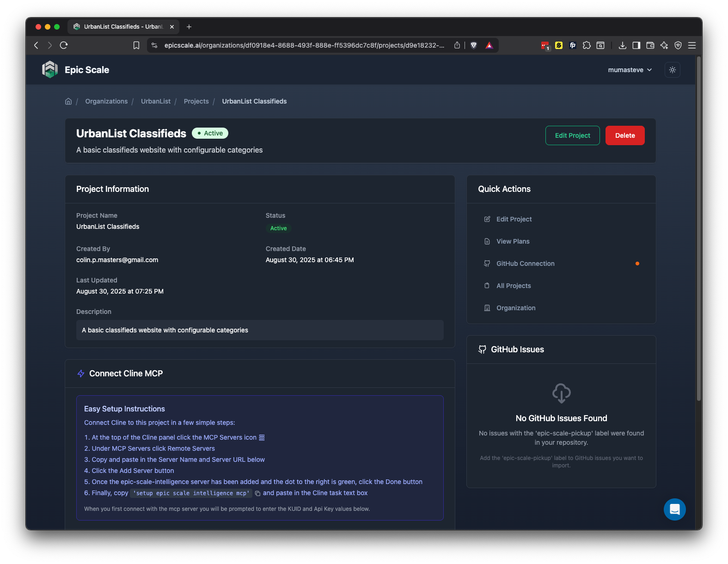Image resolution: width=728 pixels, height=564 pixels.
Task: Copy the setup epic scale intelligence command
Action: coord(258,493)
